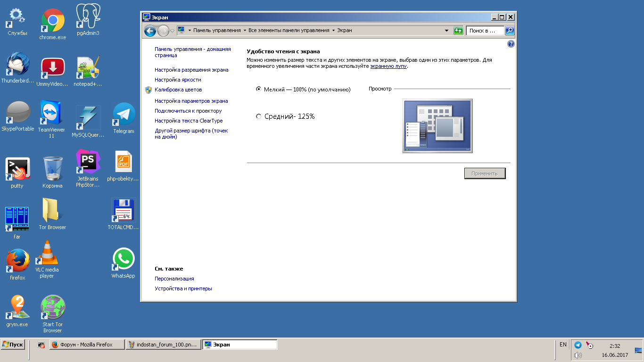Switch to Форум - Mozilla Firefox taskbar item
The height and width of the screenshot is (362, 644).
point(87,345)
